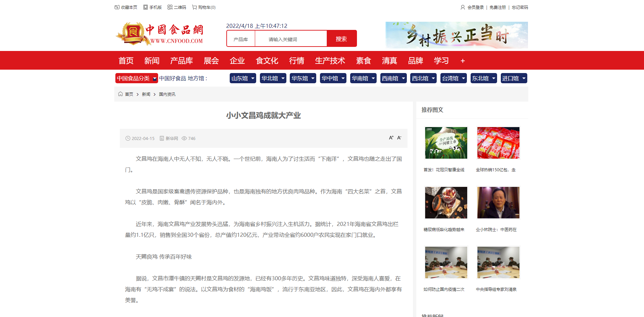
Task: Click the bookmark this page icon
Action: (x=117, y=7)
